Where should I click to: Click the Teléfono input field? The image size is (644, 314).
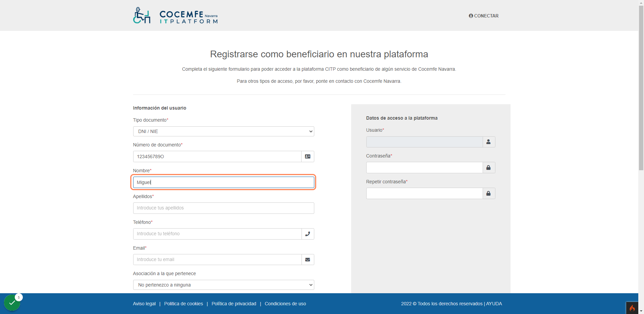pos(217,234)
